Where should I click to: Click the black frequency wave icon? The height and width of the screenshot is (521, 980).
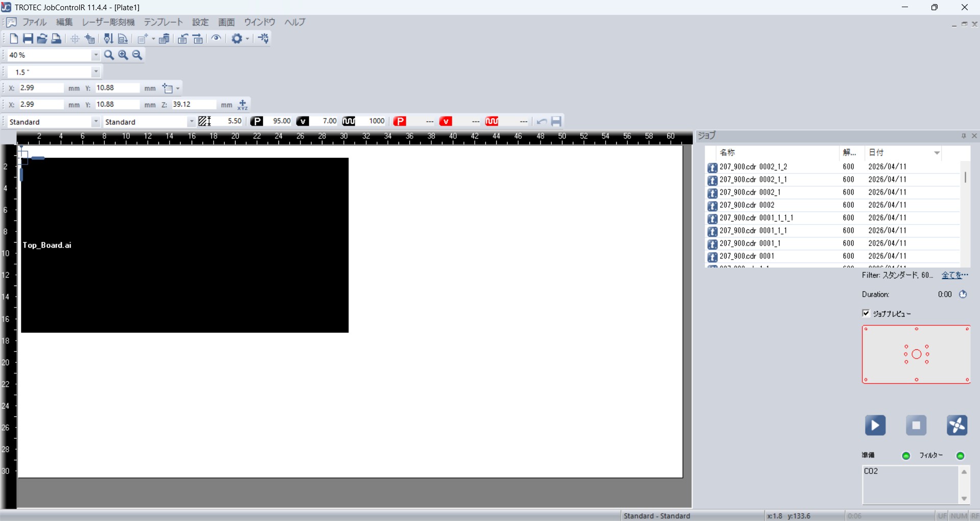(x=349, y=122)
